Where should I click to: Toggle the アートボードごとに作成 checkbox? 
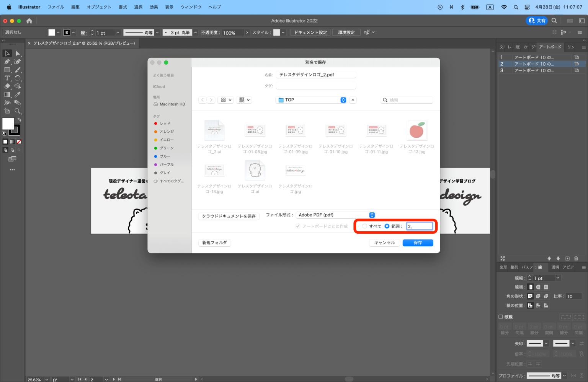click(x=298, y=226)
